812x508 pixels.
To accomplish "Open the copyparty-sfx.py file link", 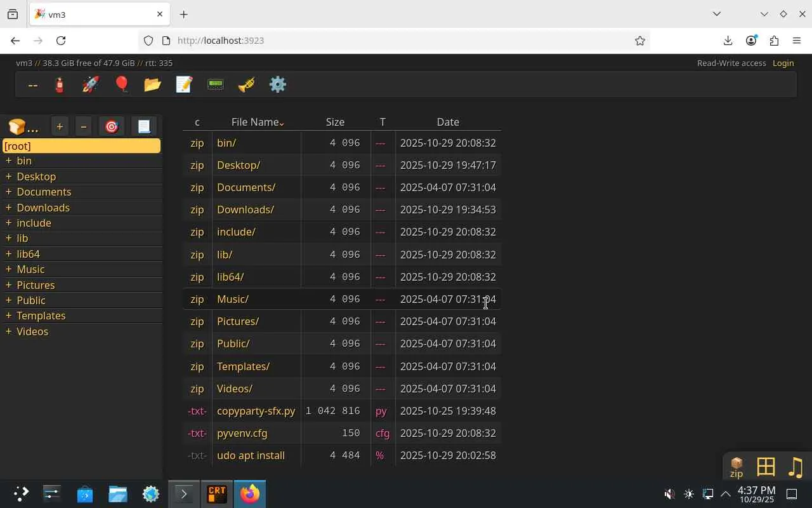I will (x=256, y=411).
